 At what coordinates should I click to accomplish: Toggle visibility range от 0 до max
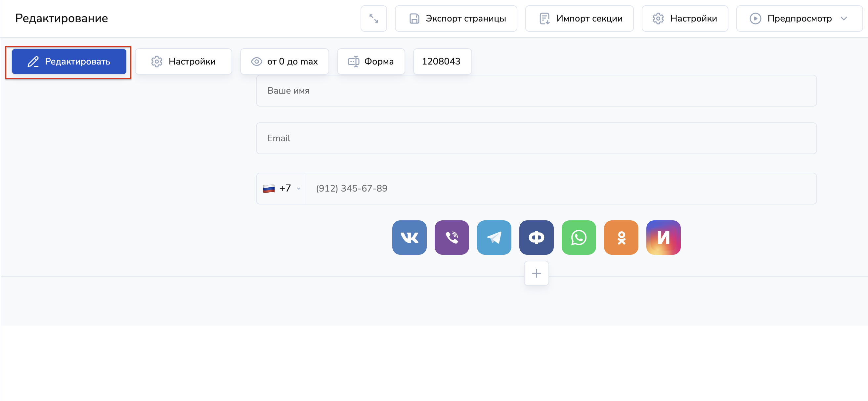coord(284,61)
